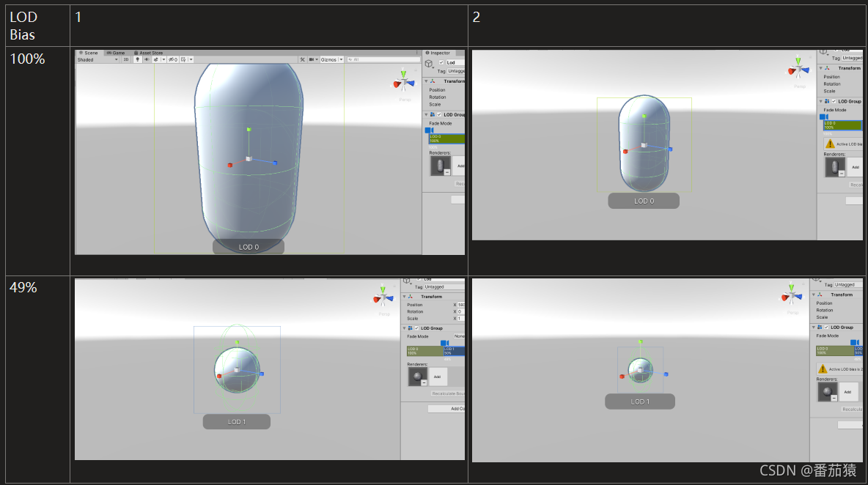Click blue Z-axis handle in 100% bias-1 scene
Image resolution: width=868 pixels, height=485 pixels.
click(x=275, y=163)
